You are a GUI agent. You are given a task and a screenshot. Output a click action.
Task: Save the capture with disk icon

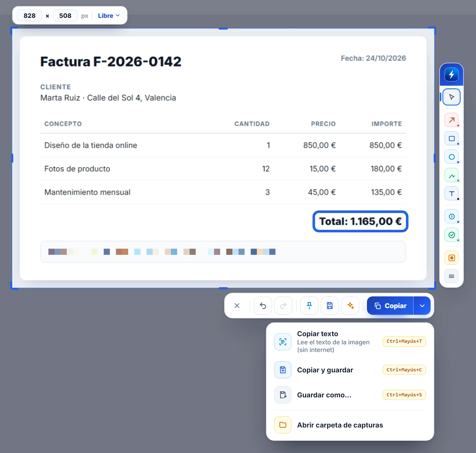[330, 306]
